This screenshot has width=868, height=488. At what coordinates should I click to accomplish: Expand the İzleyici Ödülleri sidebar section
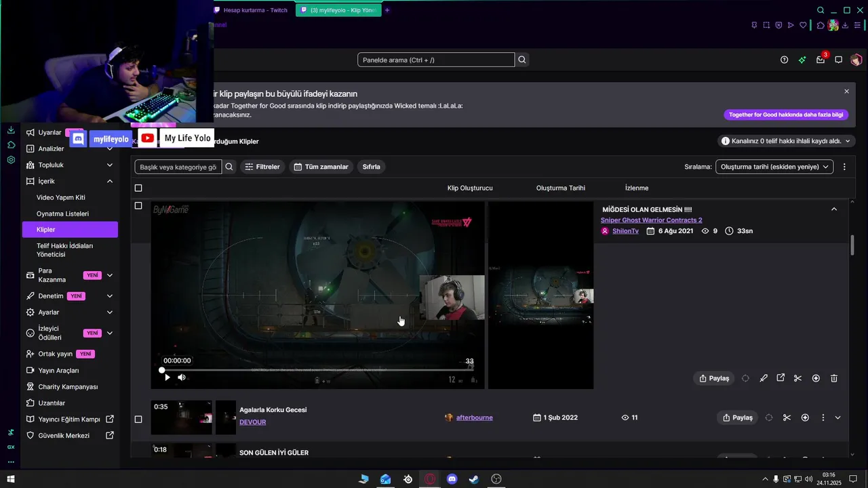click(x=110, y=333)
